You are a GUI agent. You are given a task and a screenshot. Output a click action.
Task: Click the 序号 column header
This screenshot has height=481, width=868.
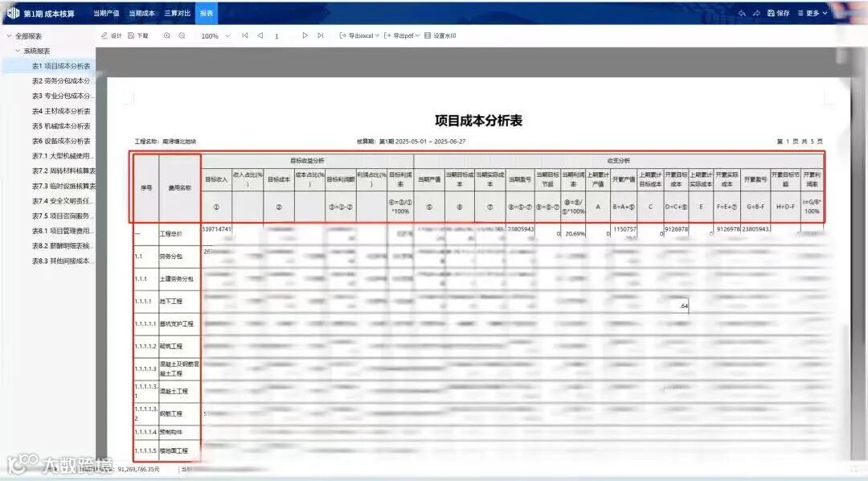146,188
